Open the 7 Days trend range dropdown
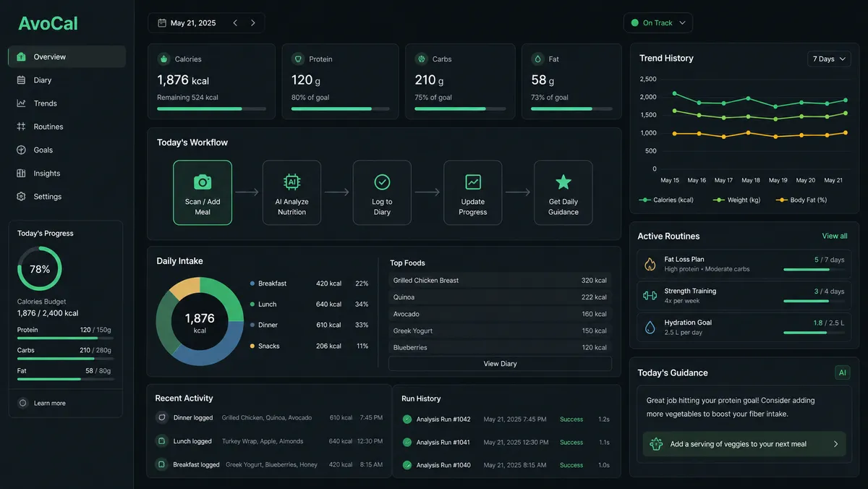This screenshot has width=868, height=489. point(829,59)
